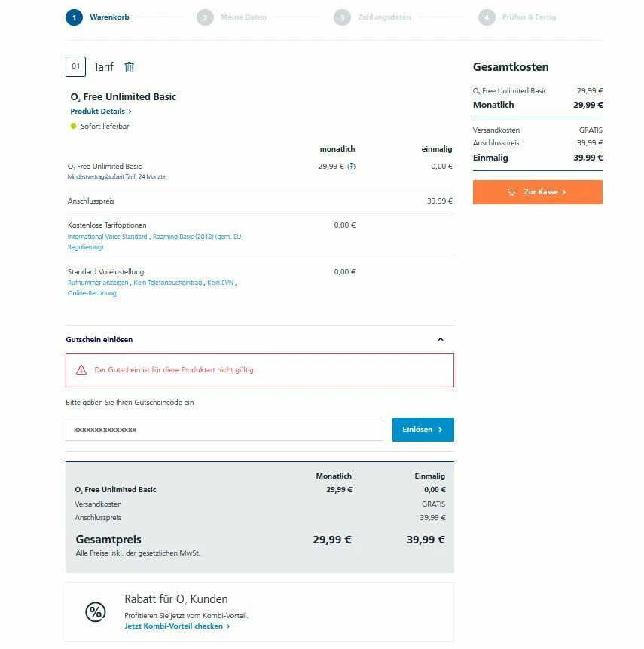Click the warning triangle in error message
This screenshot has width=644, height=649.
81,370
